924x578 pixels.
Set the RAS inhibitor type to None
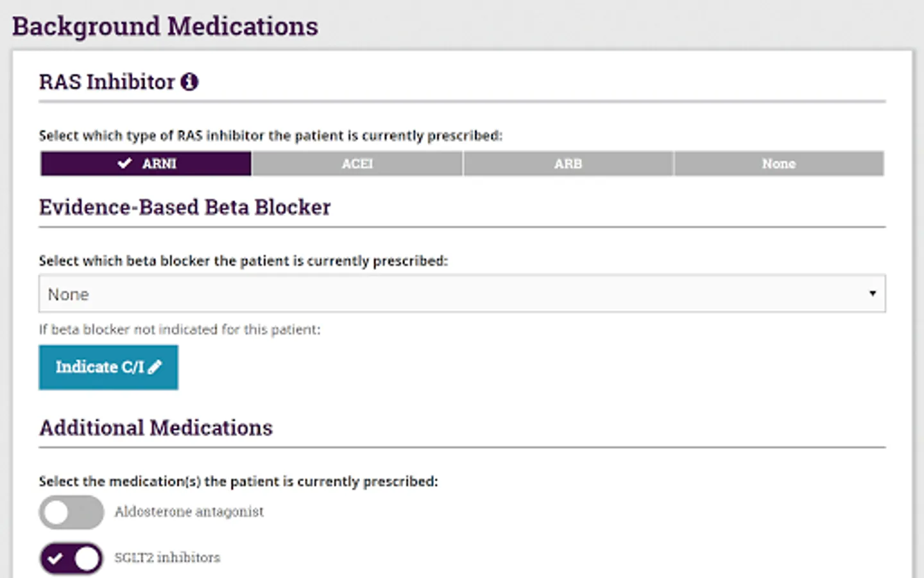click(778, 164)
